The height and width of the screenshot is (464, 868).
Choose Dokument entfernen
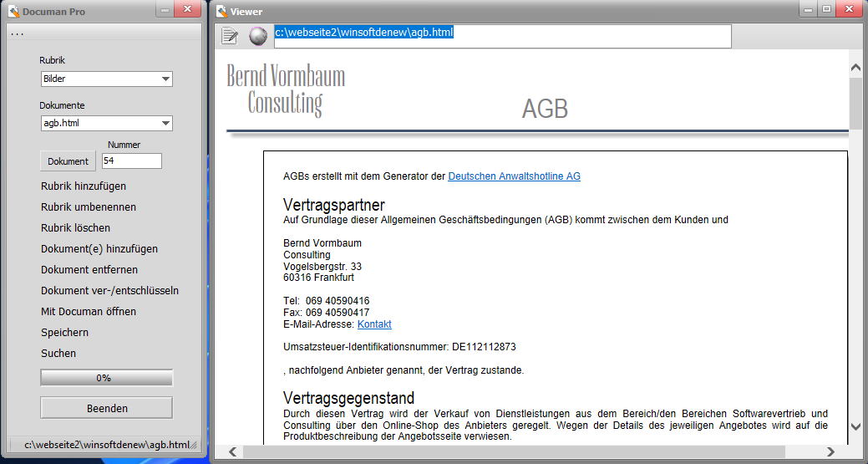89,270
